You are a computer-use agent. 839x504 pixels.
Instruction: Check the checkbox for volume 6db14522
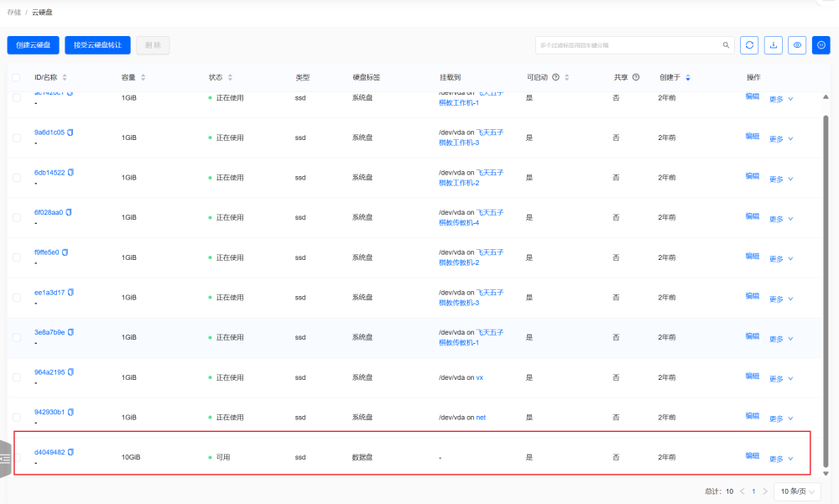pos(16,177)
